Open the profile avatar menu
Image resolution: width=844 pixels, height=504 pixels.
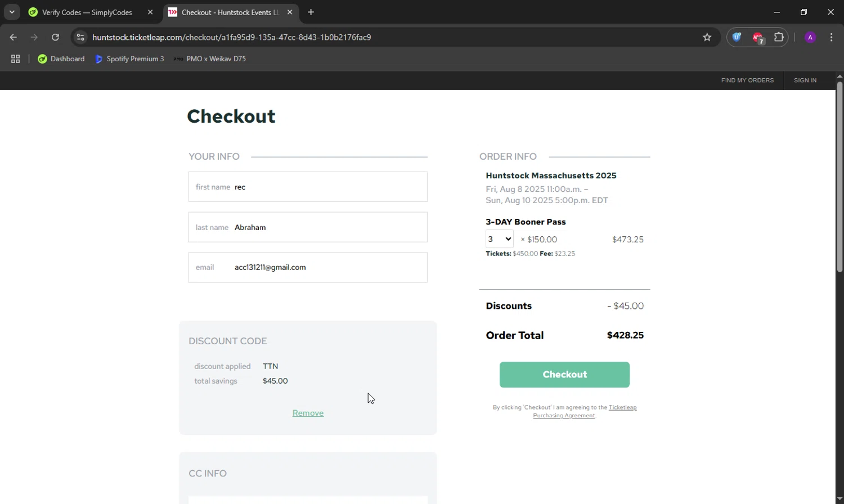810,37
